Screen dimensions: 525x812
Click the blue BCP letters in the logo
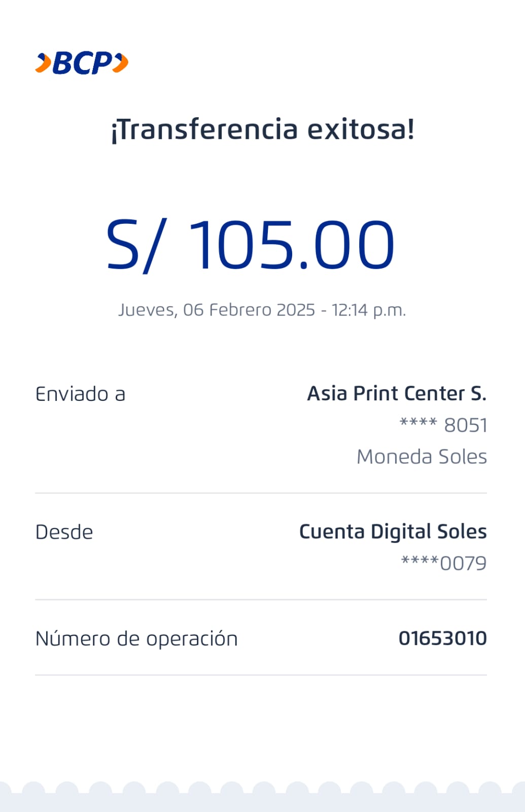[82, 63]
